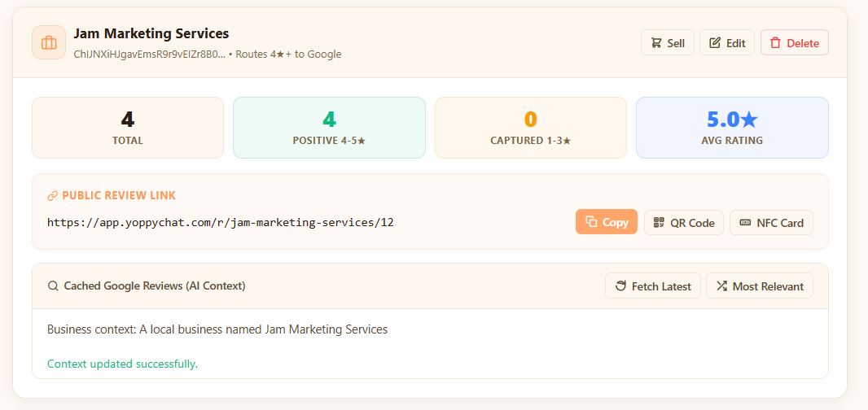The width and height of the screenshot is (868, 410).
Task: Click the trash can icon on Delete
Action: 775,42
